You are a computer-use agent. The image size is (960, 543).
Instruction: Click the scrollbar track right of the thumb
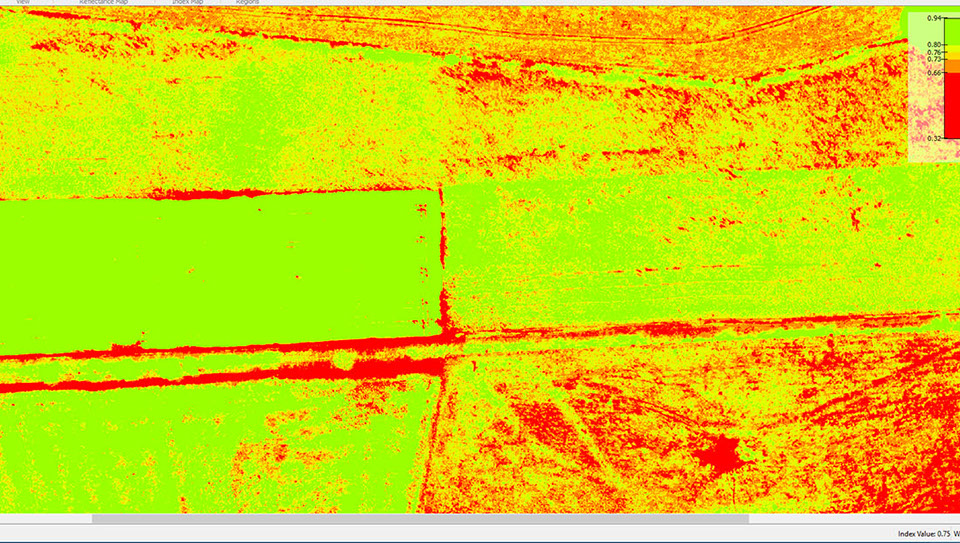pos(850,519)
